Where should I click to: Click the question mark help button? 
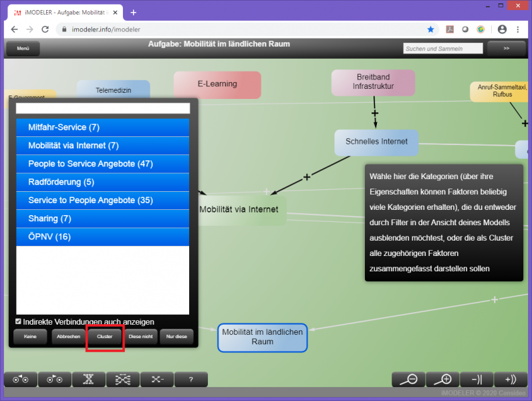190,380
